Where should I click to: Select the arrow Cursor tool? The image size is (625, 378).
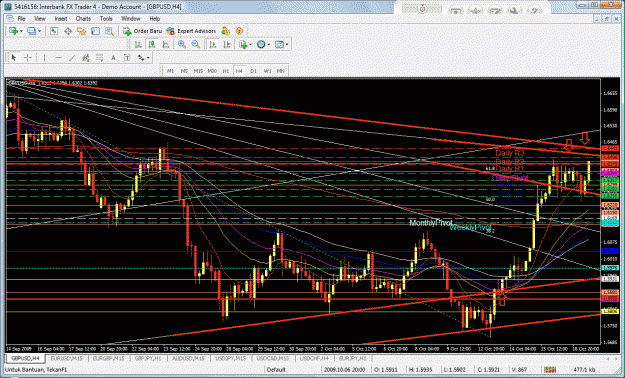click(x=14, y=58)
